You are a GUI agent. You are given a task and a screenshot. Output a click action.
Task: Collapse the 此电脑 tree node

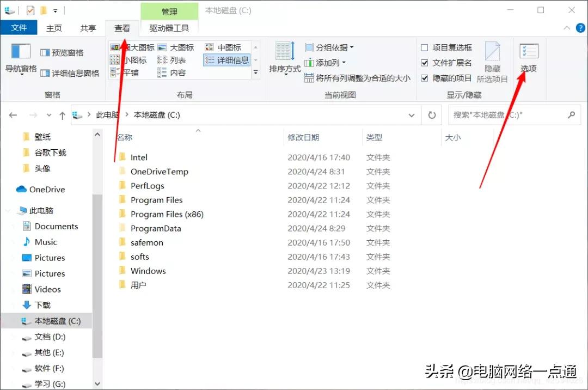(8, 210)
